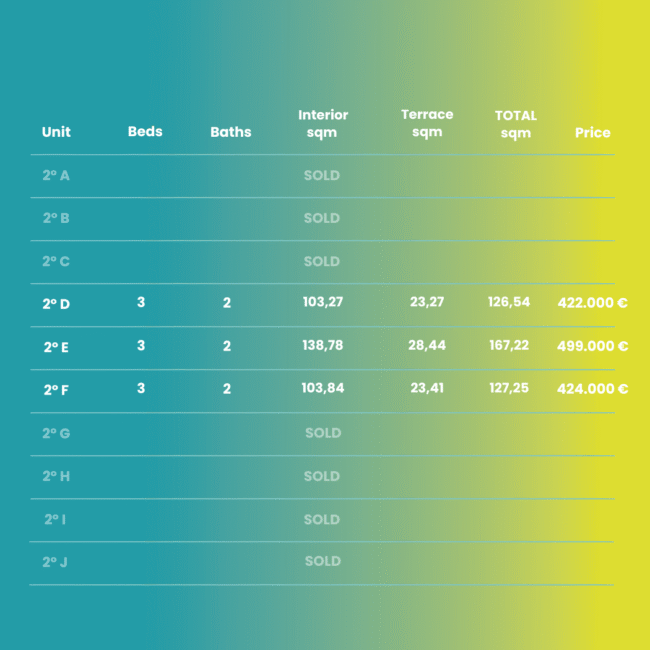Viewport: 650px width, 650px height.
Task: Click the Beds column header
Action: [x=145, y=131]
